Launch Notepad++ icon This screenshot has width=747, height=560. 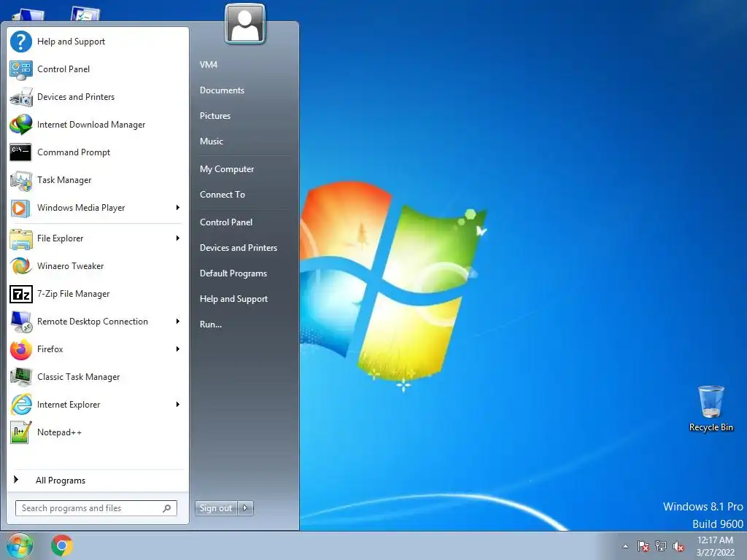(21, 432)
